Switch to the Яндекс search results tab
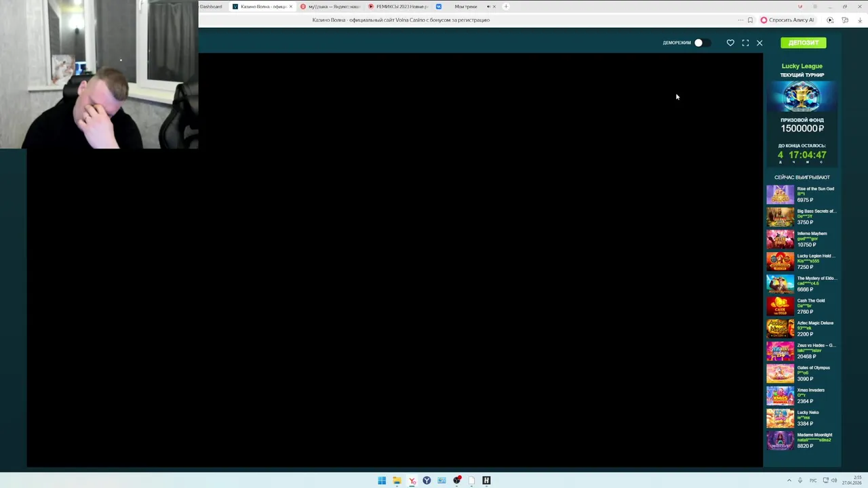This screenshot has width=868, height=488. [x=330, y=7]
